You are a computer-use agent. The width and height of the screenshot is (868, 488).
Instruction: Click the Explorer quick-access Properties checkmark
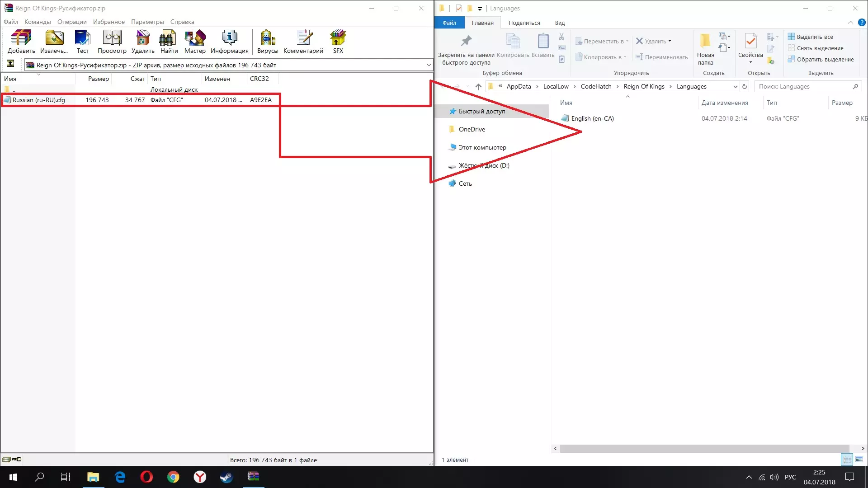459,8
